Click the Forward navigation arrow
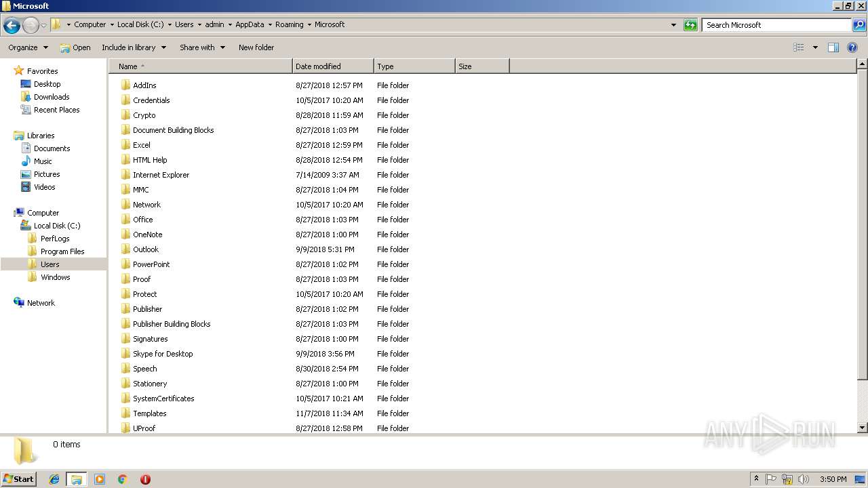Image resolution: width=868 pixels, height=488 pixels. (x=31, y=26)
